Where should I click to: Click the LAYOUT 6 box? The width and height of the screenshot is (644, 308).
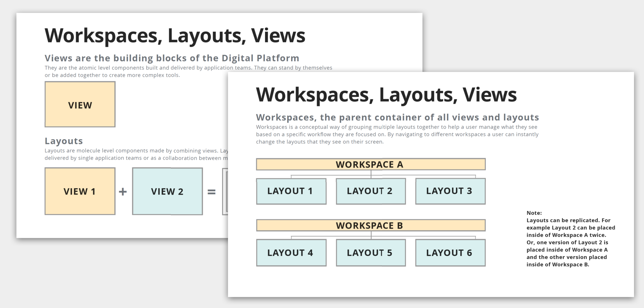tap(450, 253)
